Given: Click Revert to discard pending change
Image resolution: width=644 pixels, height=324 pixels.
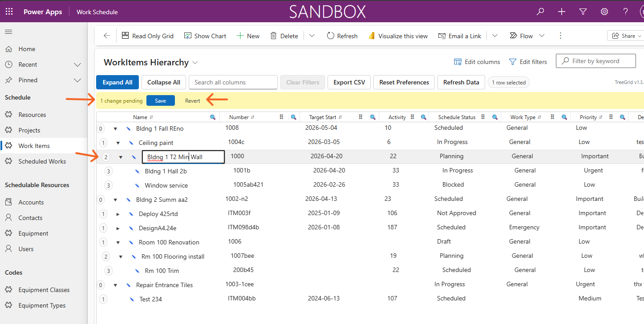Looking at the screenshot, I should click(x=193, y=101).
